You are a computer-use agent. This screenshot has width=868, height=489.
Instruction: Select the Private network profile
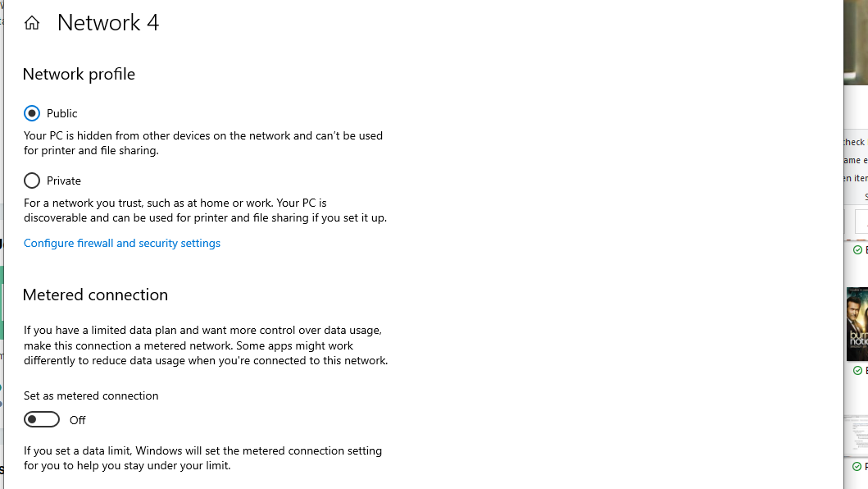coord(32,181)
